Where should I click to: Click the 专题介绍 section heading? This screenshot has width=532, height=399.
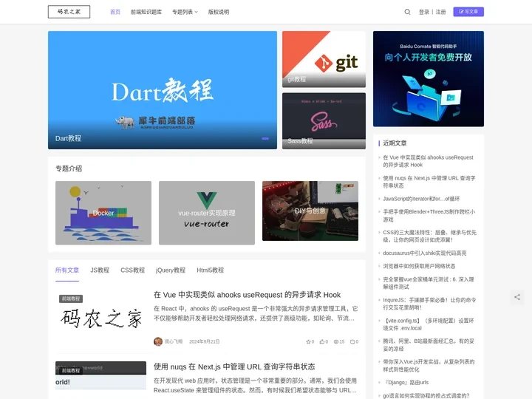pos(69,168)
